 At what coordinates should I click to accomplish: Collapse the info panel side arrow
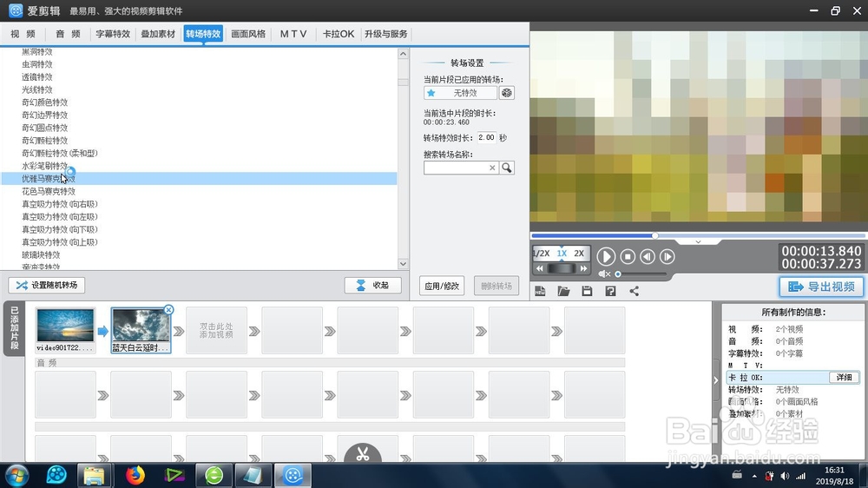(x=716, y=380)
